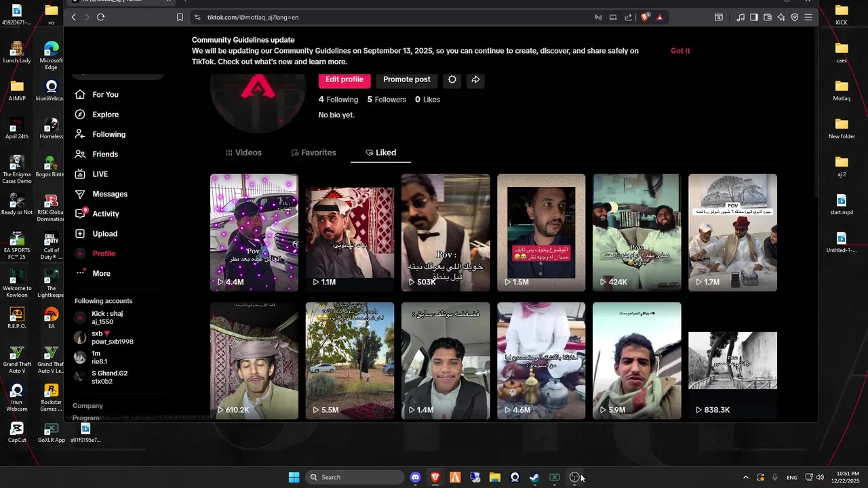This screenshot has height=488, width=868.
Task: Open the Brave Shields lion icon
Action: click(645, 17)
